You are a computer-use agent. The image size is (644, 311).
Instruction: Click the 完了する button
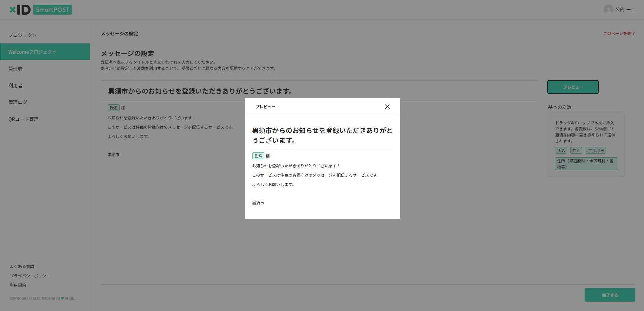(x=609, y=295)
